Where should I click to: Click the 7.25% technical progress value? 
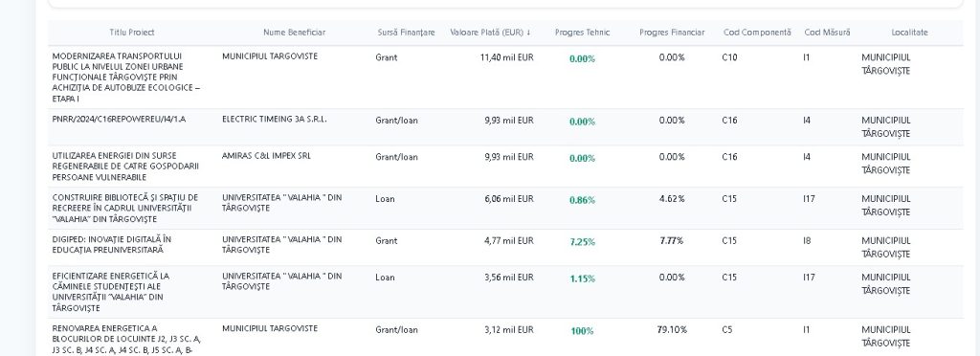click(x=583, y=242)
